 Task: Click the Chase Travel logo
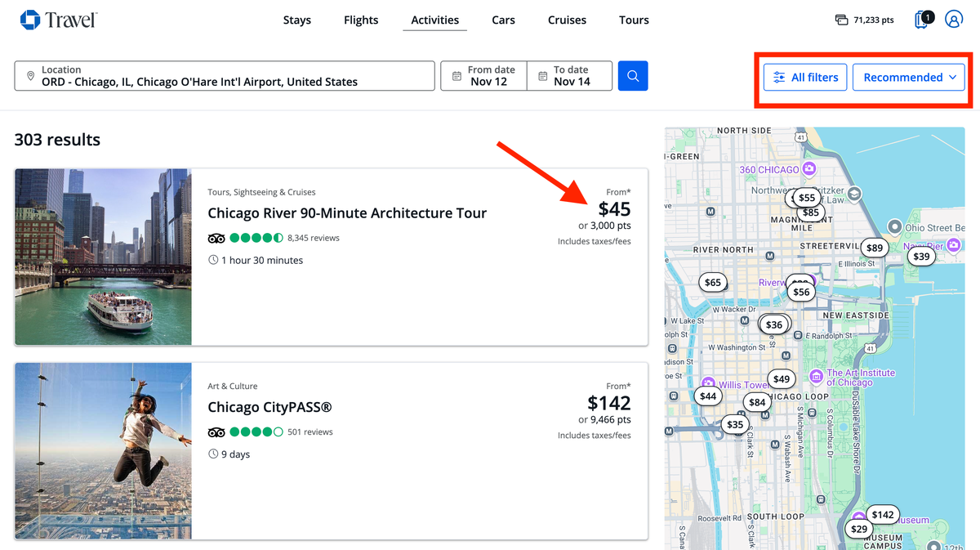pos(59,20)
